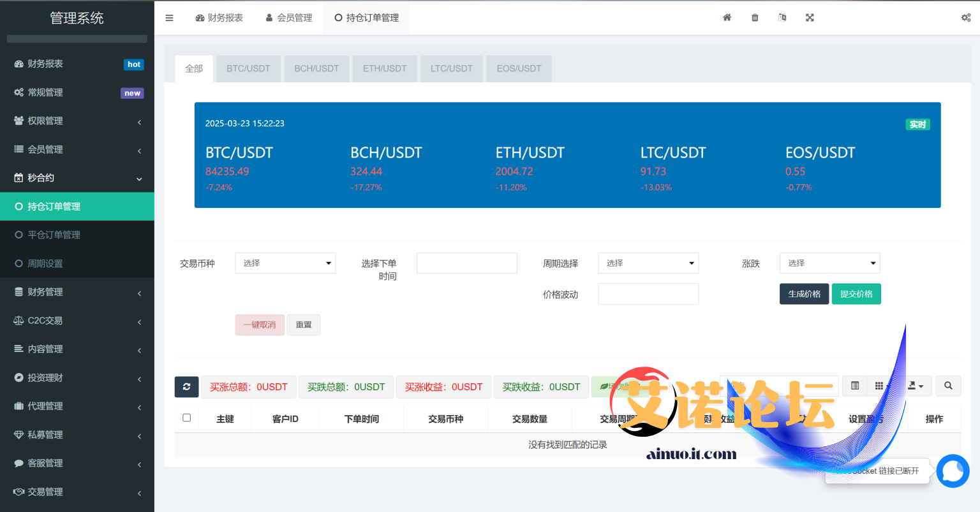Switch to ETH/USDT tab

[385, 69]
